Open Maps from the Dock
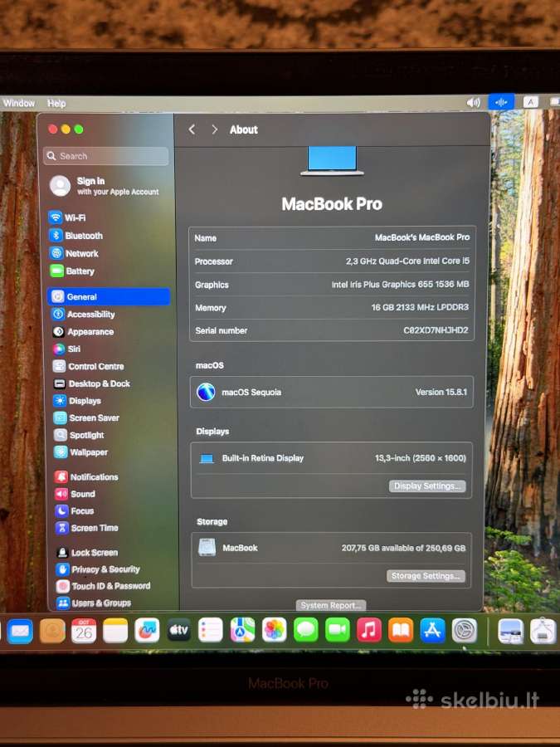Screen dimensions: 560x747 (242, 630)
